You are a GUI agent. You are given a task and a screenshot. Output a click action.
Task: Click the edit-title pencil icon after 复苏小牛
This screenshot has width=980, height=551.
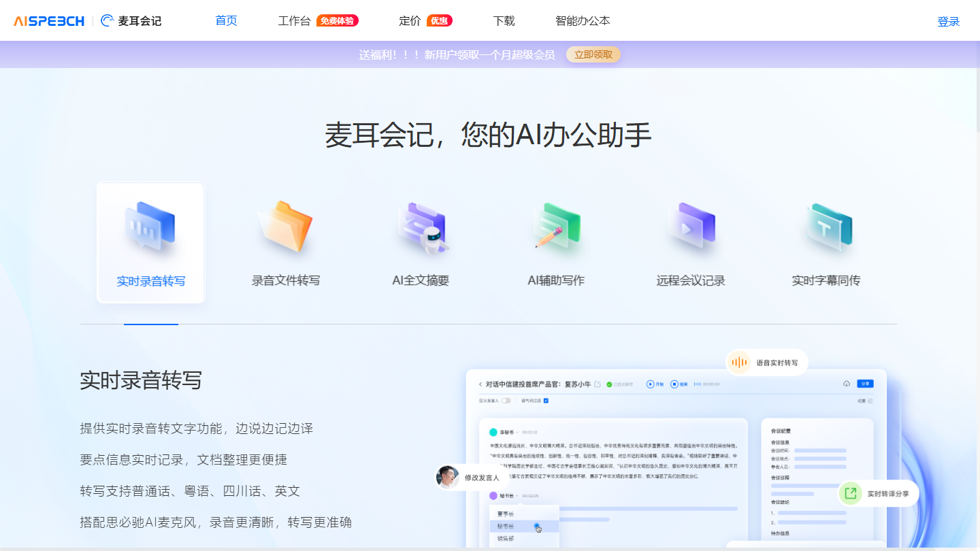click(598, 384)
